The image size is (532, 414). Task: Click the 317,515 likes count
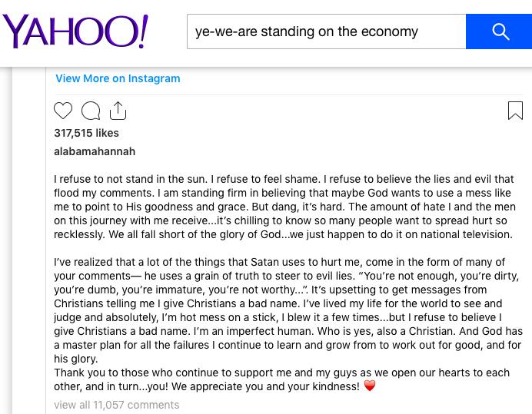(x=87, y=133)
